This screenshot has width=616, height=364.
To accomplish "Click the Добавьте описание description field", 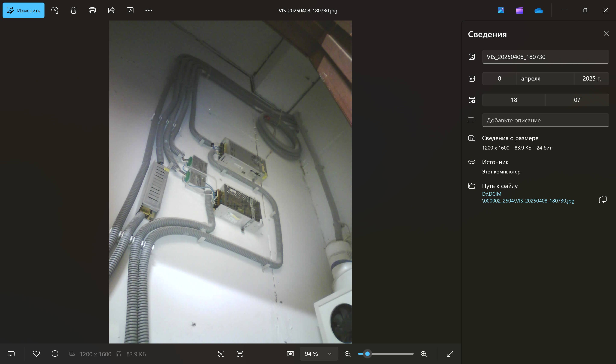I will coord(545,120).
